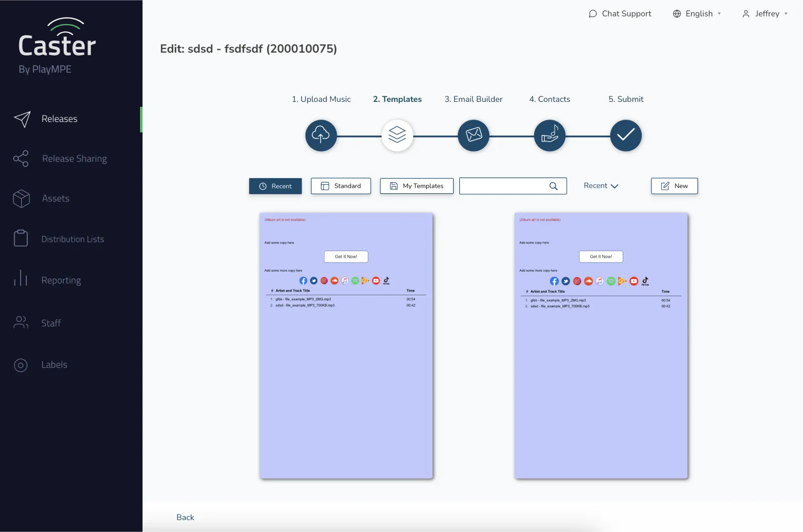Viewport: 803px width, 532px height.
Task: Click the completed Submit step circle
Action: coord(625,136)
